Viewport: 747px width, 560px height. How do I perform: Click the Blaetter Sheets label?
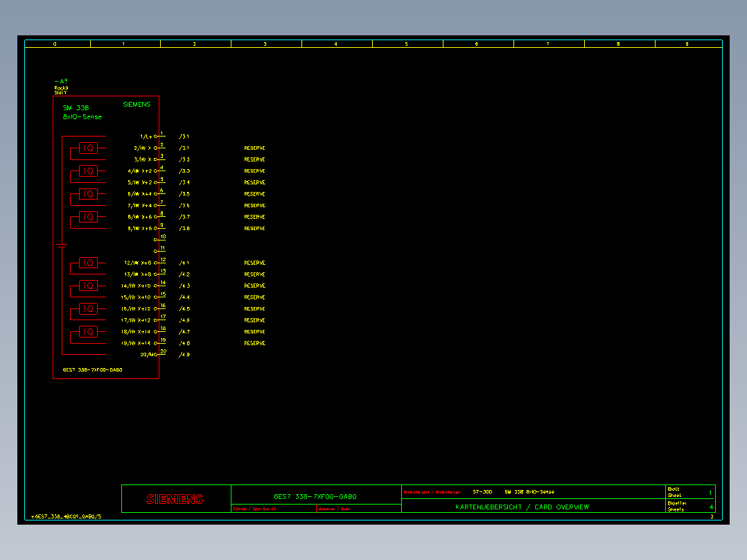(x=676, y=506)
